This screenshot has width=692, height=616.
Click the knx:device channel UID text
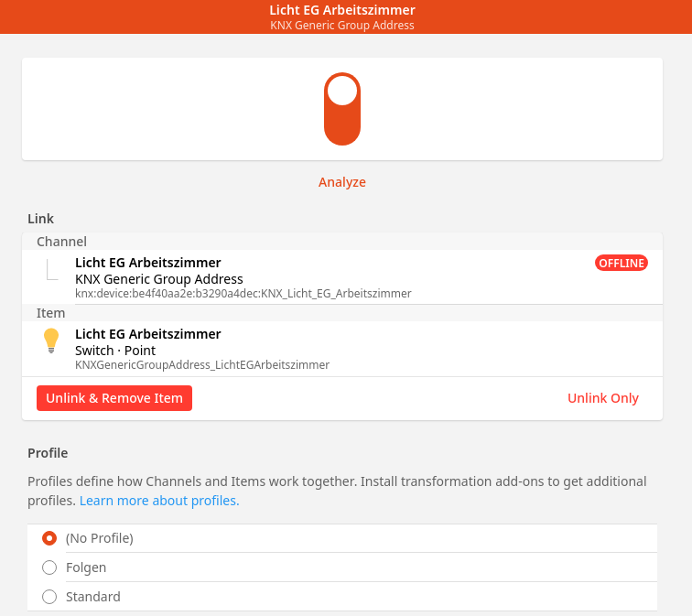[x=243, y=294]
